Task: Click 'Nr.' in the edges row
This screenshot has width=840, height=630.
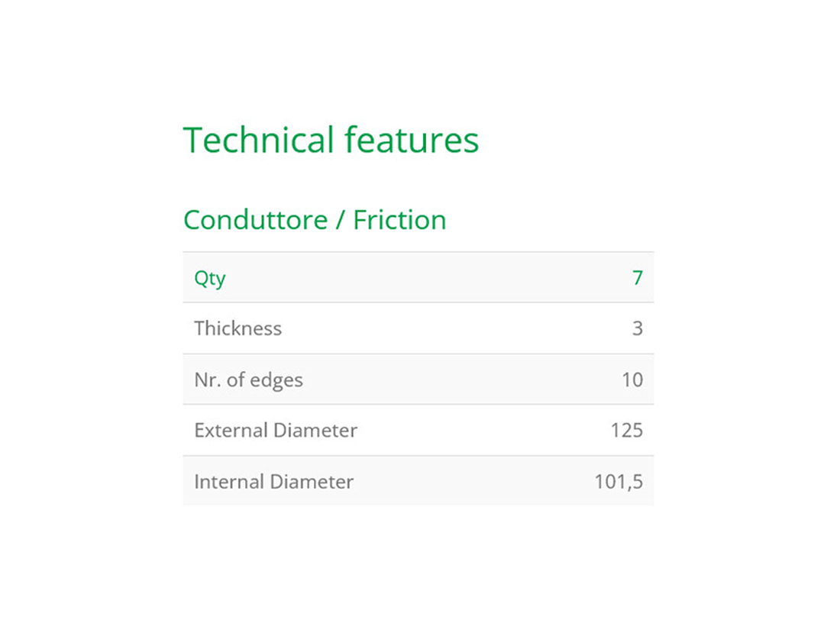Action: tap(205, 380)
